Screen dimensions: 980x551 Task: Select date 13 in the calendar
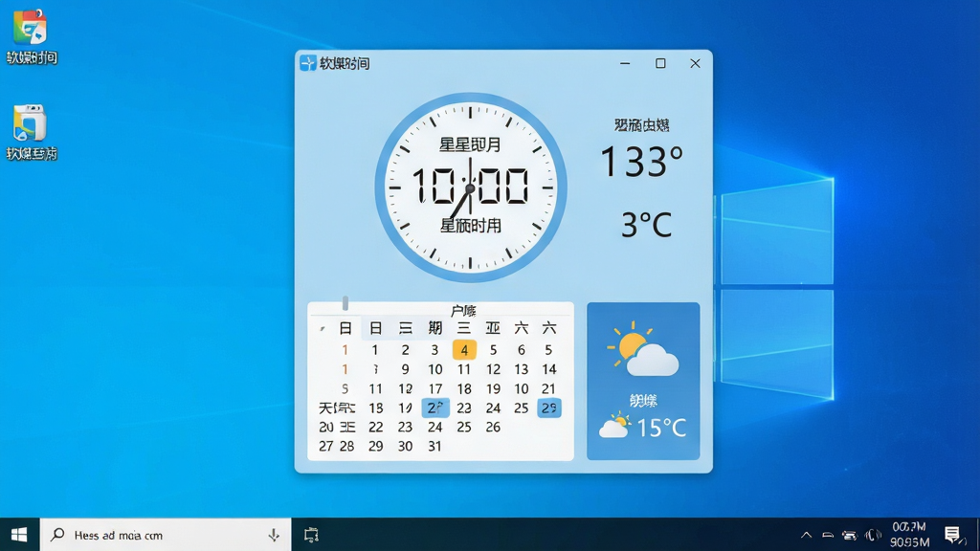522,370
